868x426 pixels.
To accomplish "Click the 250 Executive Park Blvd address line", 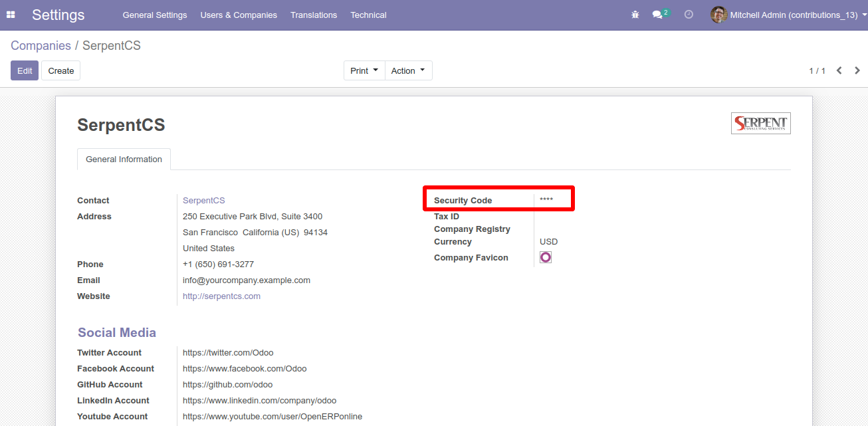I will 253,217.
